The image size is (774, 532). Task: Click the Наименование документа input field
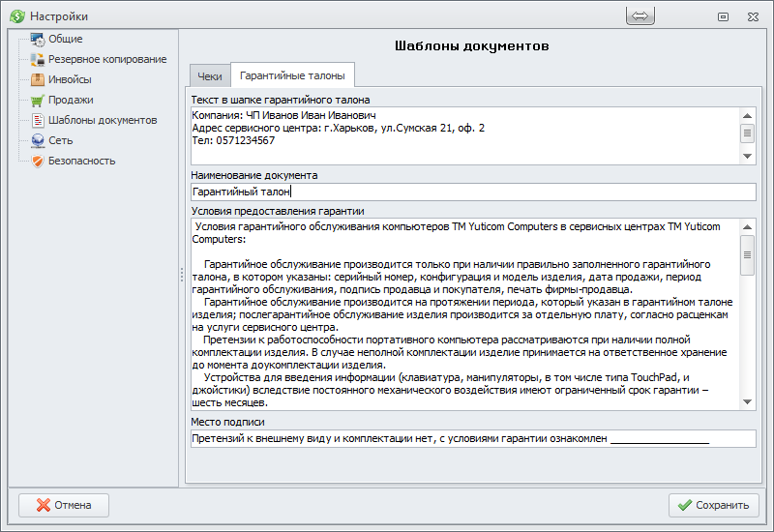click(x=472, y=192)
